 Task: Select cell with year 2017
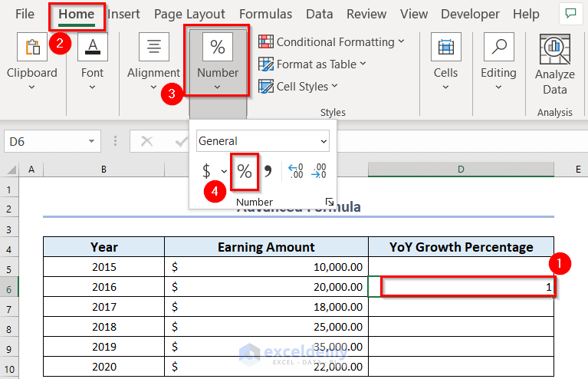[x=103, y=307]
